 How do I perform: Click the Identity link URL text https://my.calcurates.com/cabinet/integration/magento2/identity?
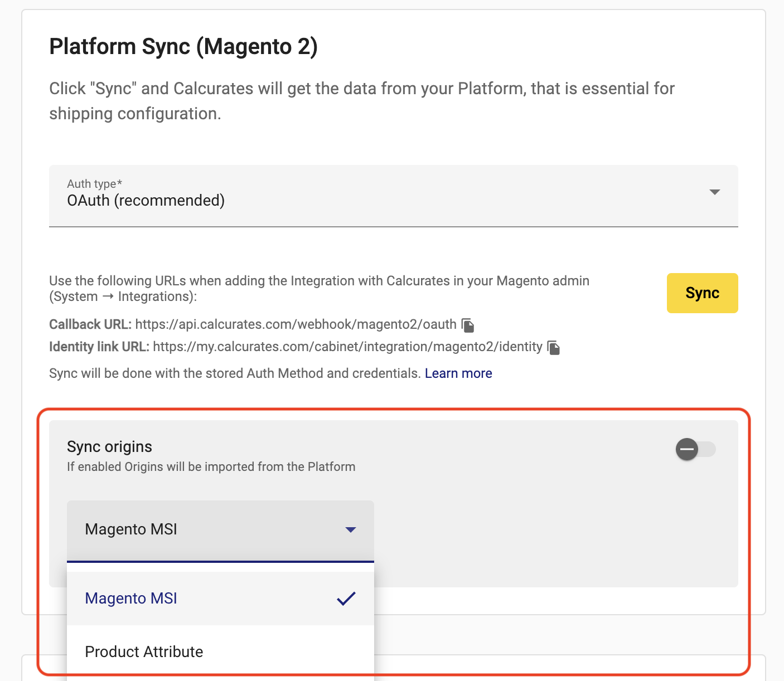(x=347, y=347)
